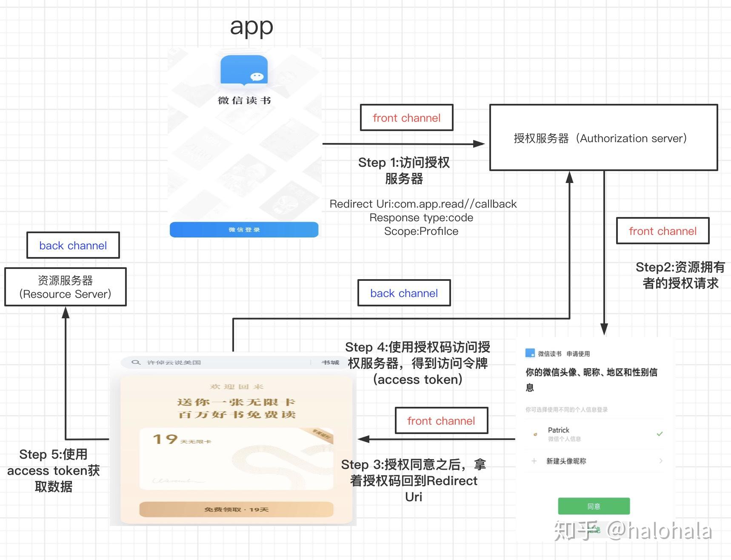Click the 微信个人信息 subtitle under Patrick
This screenshot has height=560, width=731.
coord(564,439)
